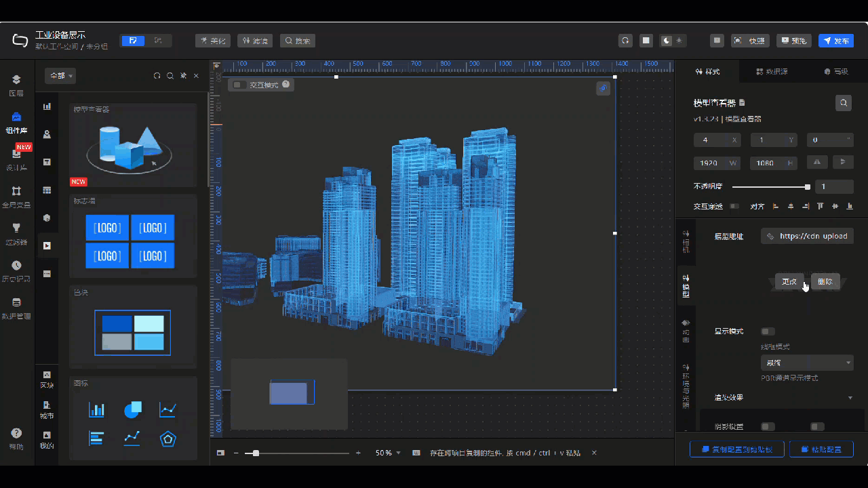Image resolution: width=868 pixels, height=488 pixels.
Task: Open the 线框模式 dropdown menu
Action: coord(807,362)
